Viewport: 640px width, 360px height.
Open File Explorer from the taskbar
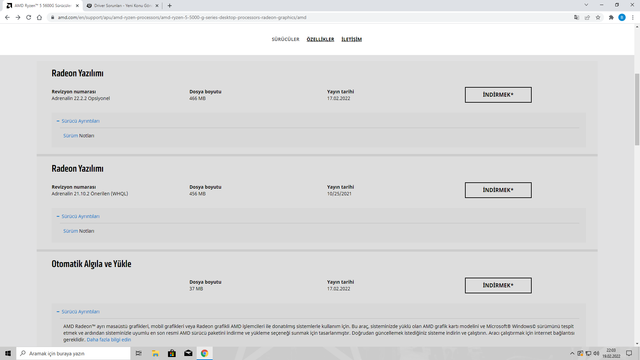pyautogui.click(x=155, y=353)
